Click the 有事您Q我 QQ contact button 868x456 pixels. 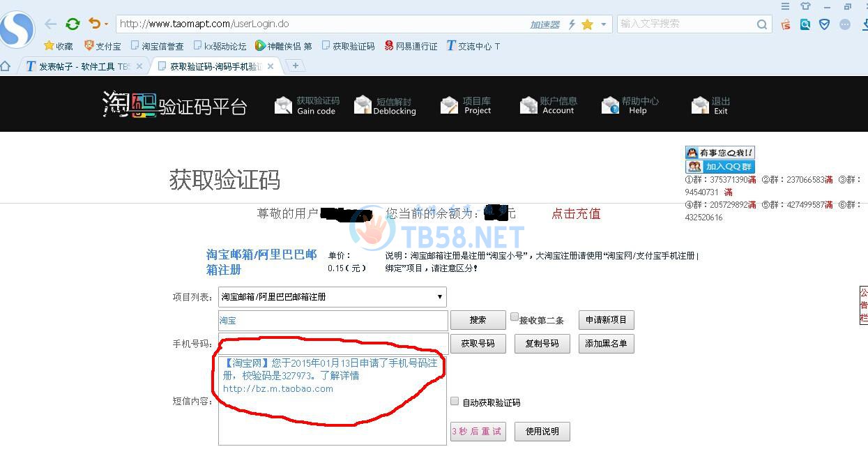click(x=720, y=153)
